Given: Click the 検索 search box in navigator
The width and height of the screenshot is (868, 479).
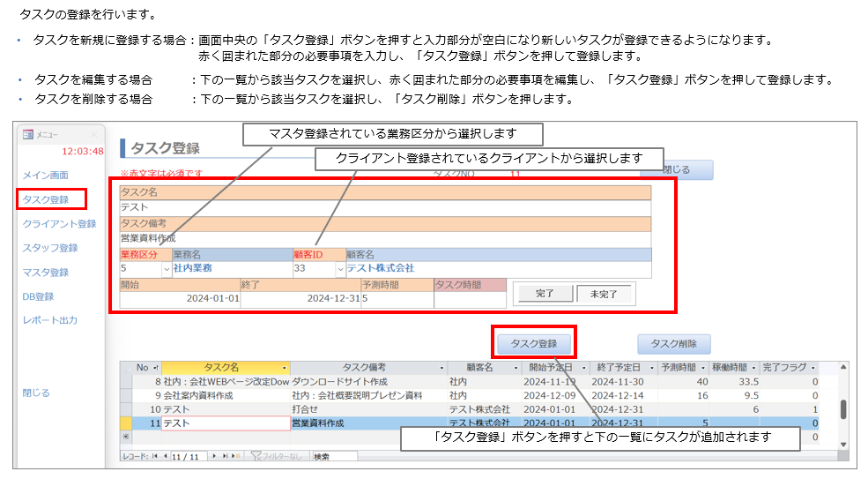Looking at the screenshot, I should pos(334,457).
